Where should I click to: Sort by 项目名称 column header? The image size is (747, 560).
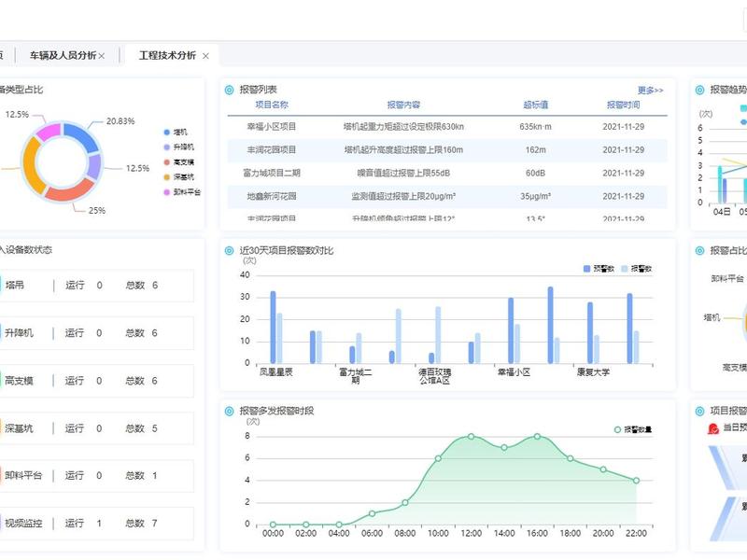(272, 105)
